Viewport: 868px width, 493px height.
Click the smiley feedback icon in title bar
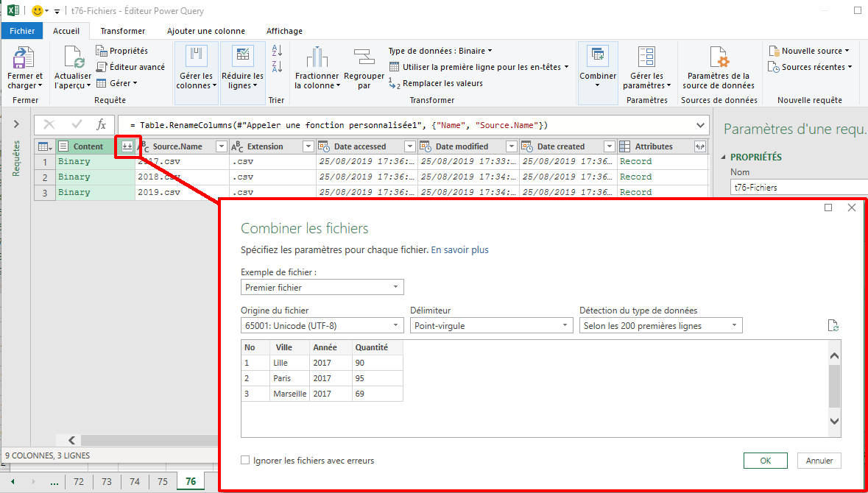point(38,10)
